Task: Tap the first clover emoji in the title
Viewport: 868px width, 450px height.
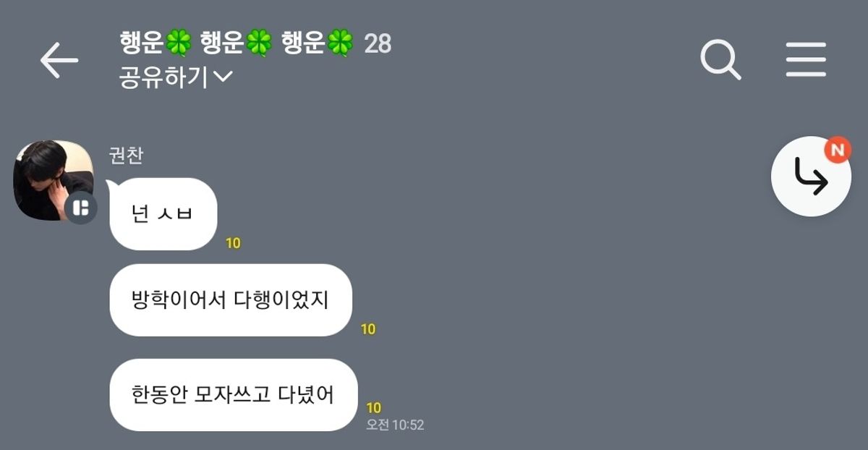Action: click(x=178, y=44)
